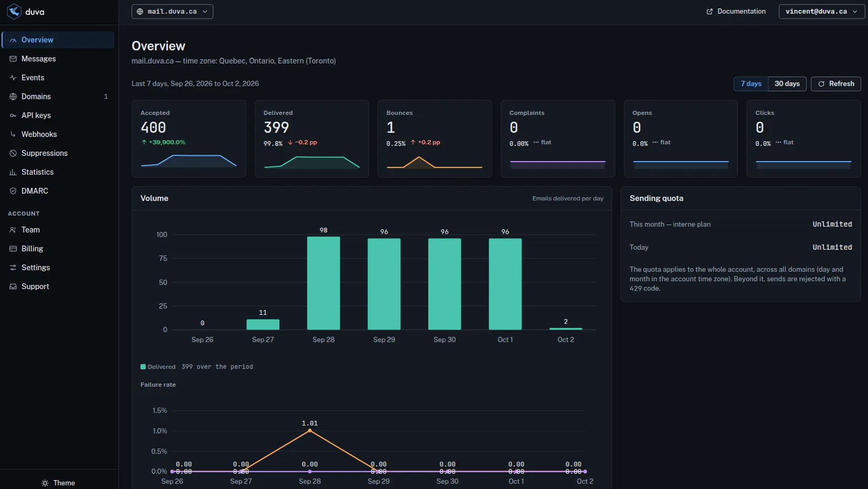
Task: Click the Accepted 400 stat card
Action: pyautogui.click(x=189, y=139)
